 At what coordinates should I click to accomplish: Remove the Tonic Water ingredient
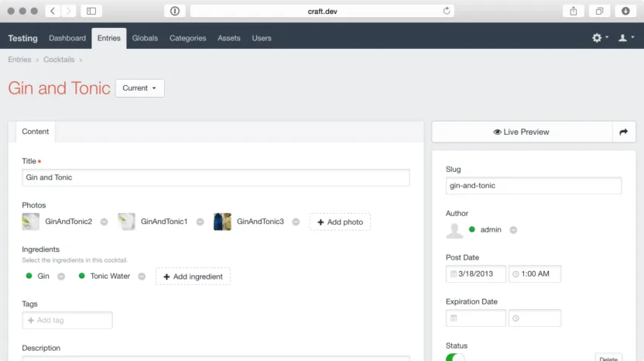142,277
